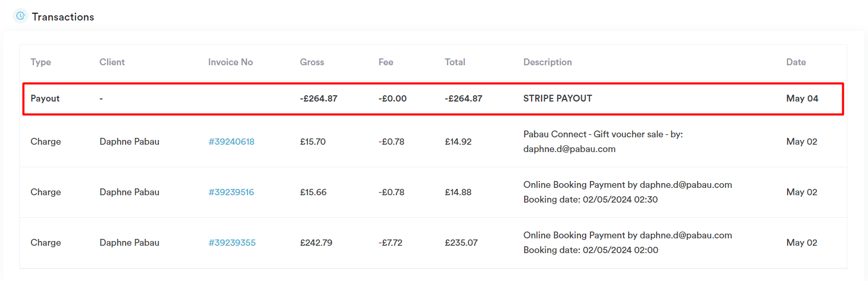The height and width of the screenshot is (281, 868).
Task: Select the Gift voucher sale description
Action: click(603, 142)
